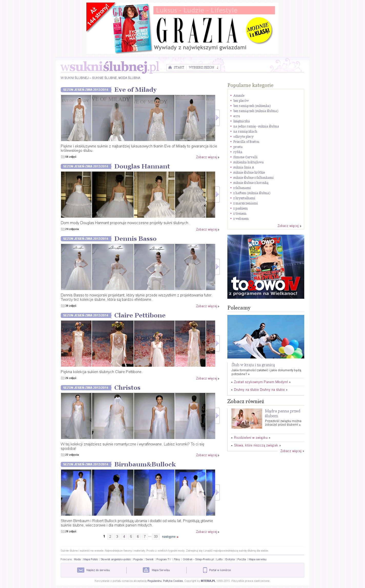This screenshot has height=588, width=365.
Task: Click the następne pagination link
Action: click(170, 537)
